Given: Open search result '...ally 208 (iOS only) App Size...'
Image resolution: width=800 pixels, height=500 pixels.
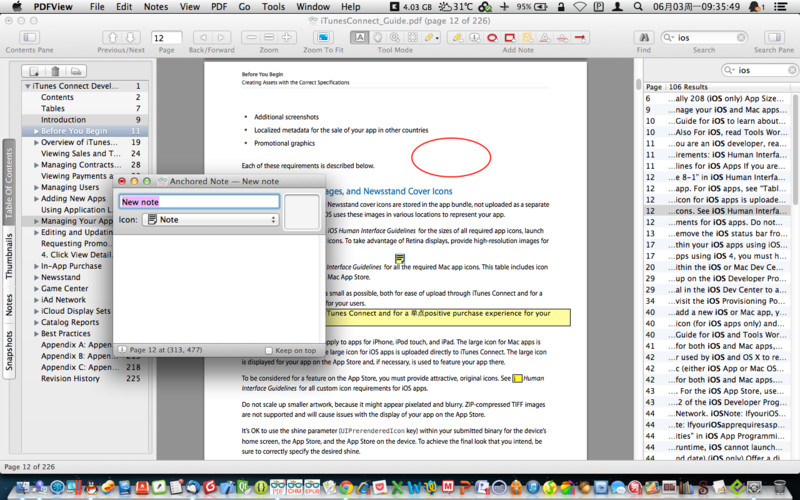Looking at the screenshot, I should coord(717,98).
